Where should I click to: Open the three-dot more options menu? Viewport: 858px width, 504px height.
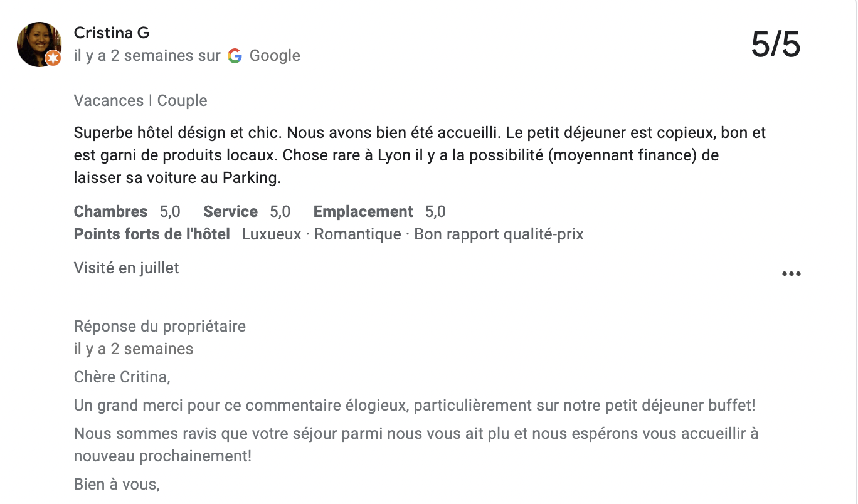[x=791, y=274]
